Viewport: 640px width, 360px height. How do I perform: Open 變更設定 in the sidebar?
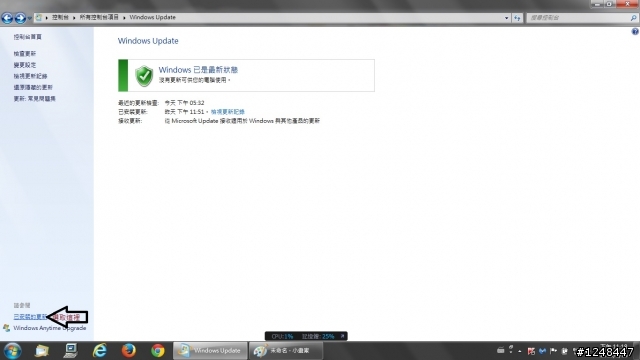click(x=24, y=65)
